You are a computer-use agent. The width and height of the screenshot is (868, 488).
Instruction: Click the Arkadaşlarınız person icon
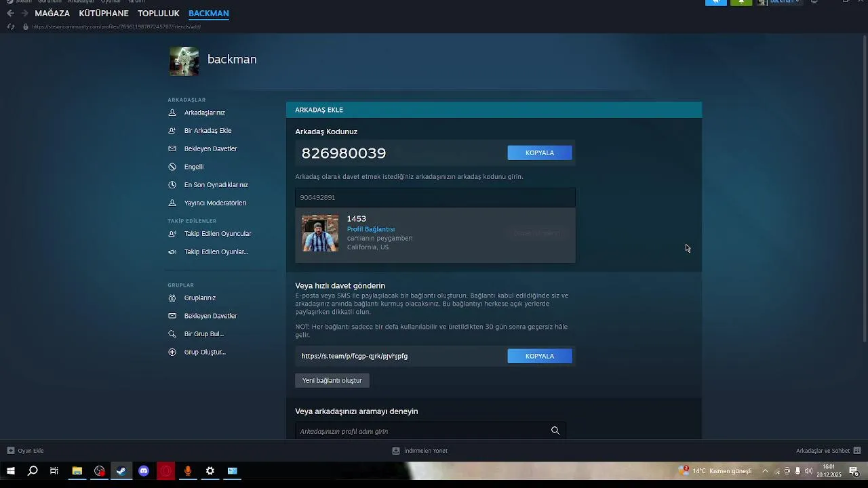pyautogui.click(x=172, y=113)
